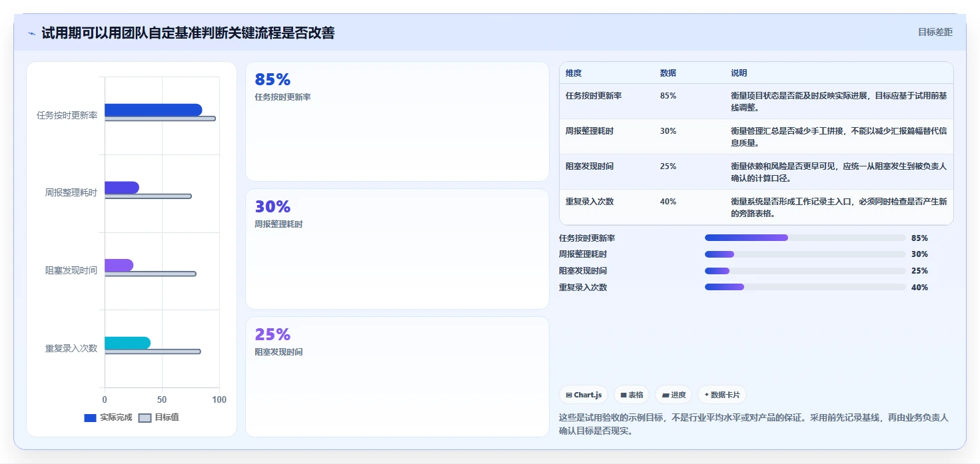Click the gray target bar for 任务按时更新率
The image size is (980, 464).
tap(160, 118)
